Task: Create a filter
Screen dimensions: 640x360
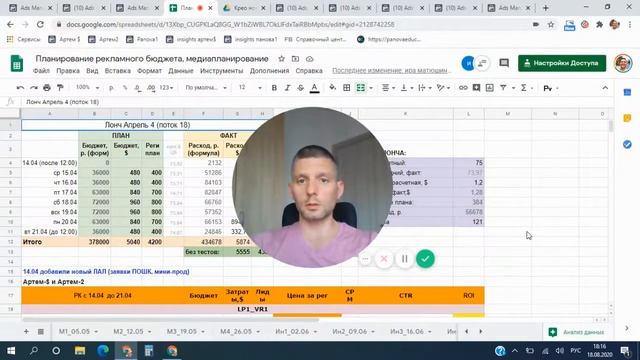Action: [503, 88]
